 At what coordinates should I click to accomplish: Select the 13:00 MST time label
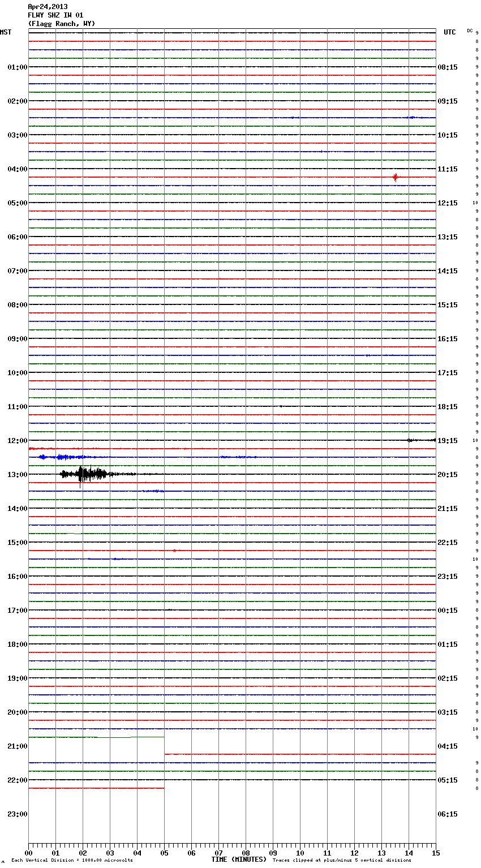pos(18,475)
